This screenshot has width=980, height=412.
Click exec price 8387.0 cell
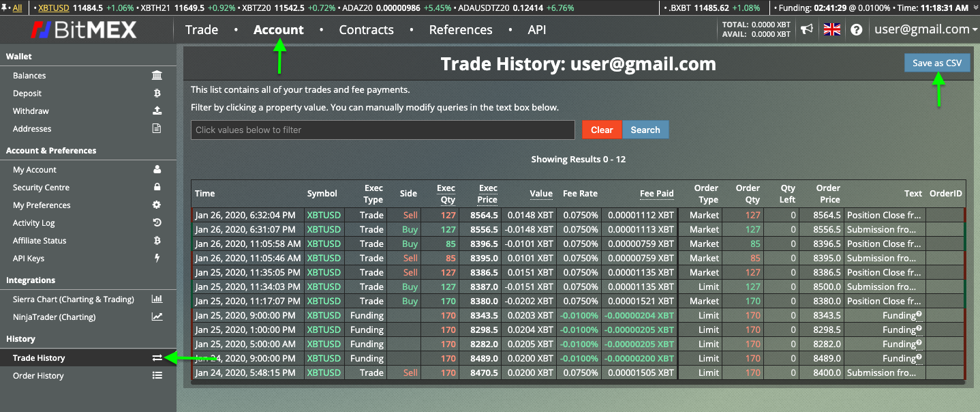(x=483, y=286)
